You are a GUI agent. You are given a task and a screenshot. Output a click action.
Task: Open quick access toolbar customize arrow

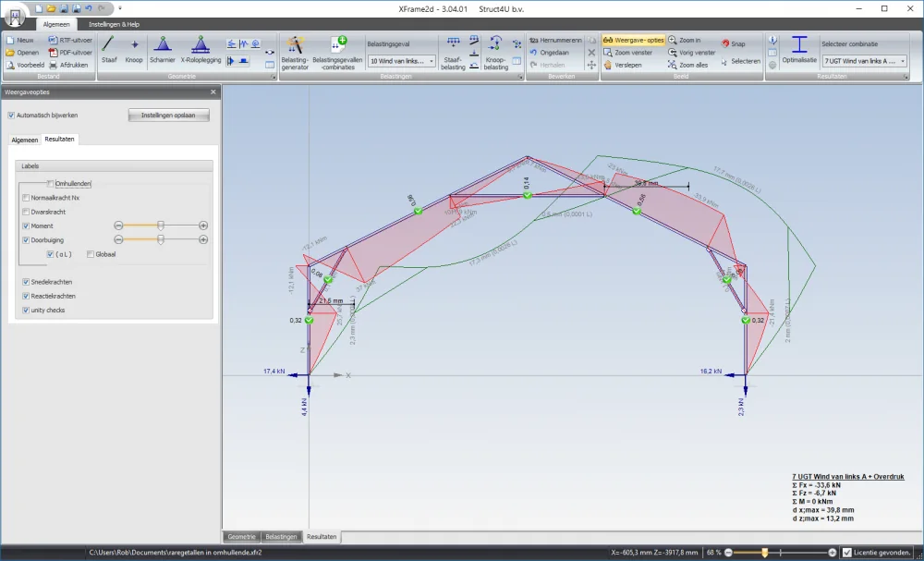[120, 8]
